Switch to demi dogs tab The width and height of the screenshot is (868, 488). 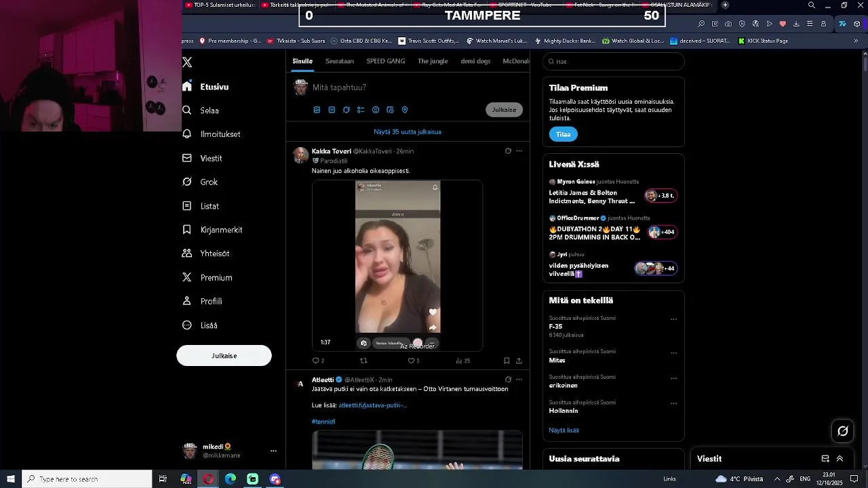[475, 61]
